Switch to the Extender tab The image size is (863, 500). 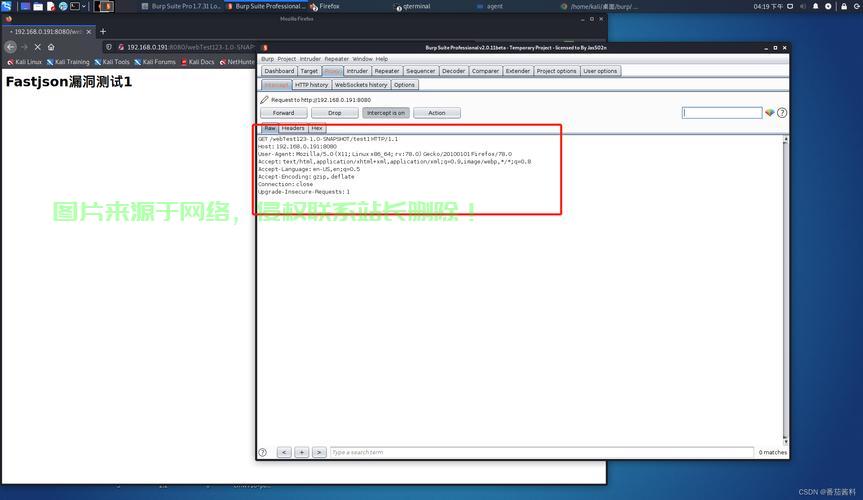pos(517,71)
